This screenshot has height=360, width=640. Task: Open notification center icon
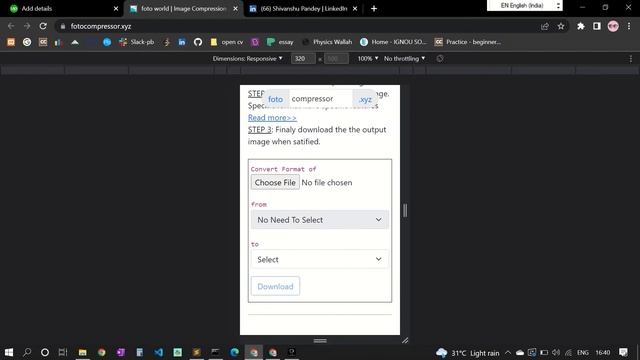pos(623,352)
